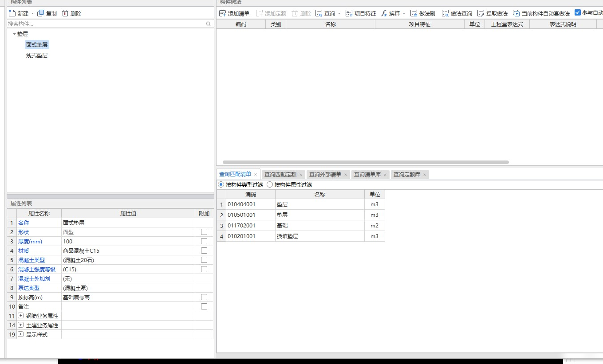
Task: Check the 附加 box for 形状
Action: tap(204, 232)
